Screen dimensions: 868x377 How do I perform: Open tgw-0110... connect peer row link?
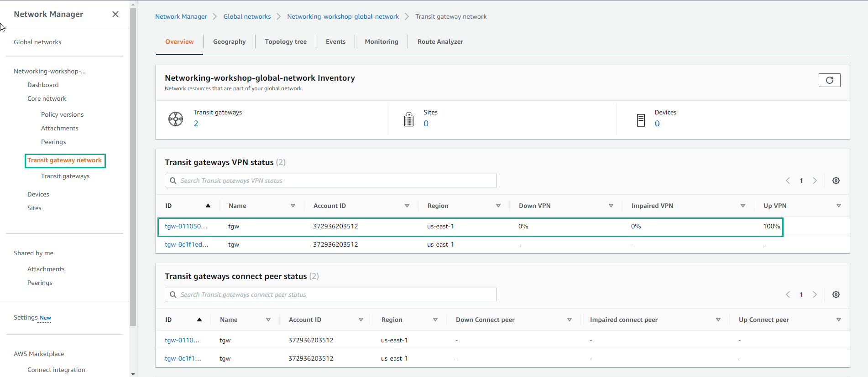[x=182, y=340]
